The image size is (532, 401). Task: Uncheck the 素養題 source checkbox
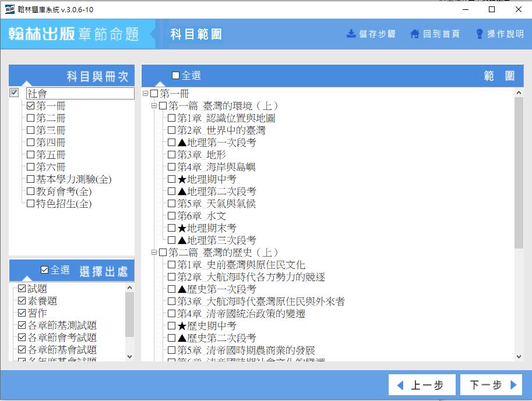click(x=22, y=301)
